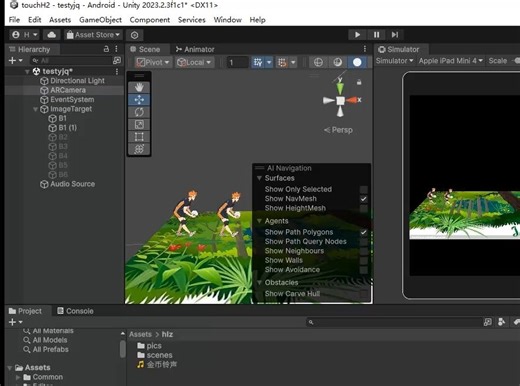This screenshot has height=386, width=520.
Task: Click the red X axis gizmo cone
Action: 352,100
